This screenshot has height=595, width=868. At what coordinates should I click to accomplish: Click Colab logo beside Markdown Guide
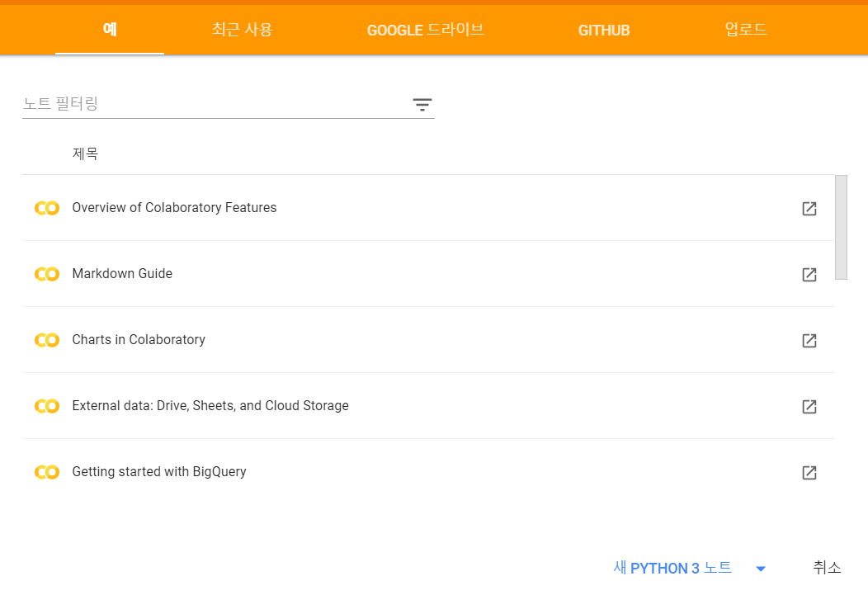pos(47,274)
